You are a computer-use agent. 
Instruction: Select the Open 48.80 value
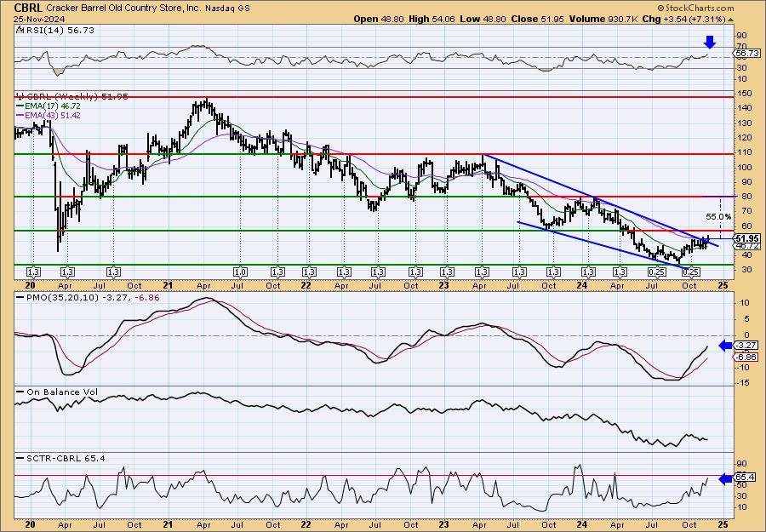click(379, 19)
